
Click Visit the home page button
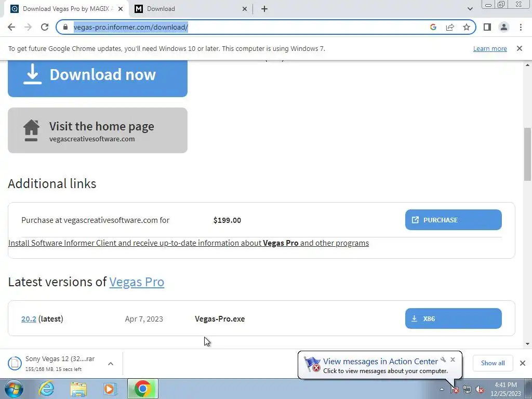98,130
